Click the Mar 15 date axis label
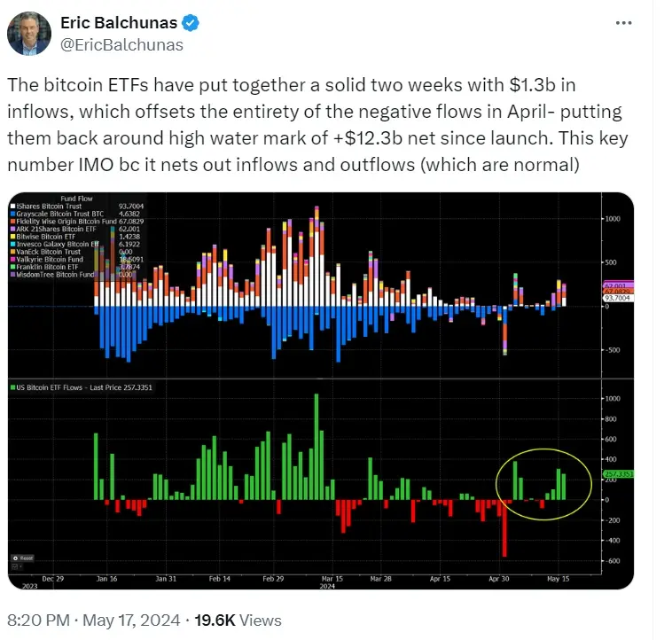The image size is (672, 640). coord(332,578)
